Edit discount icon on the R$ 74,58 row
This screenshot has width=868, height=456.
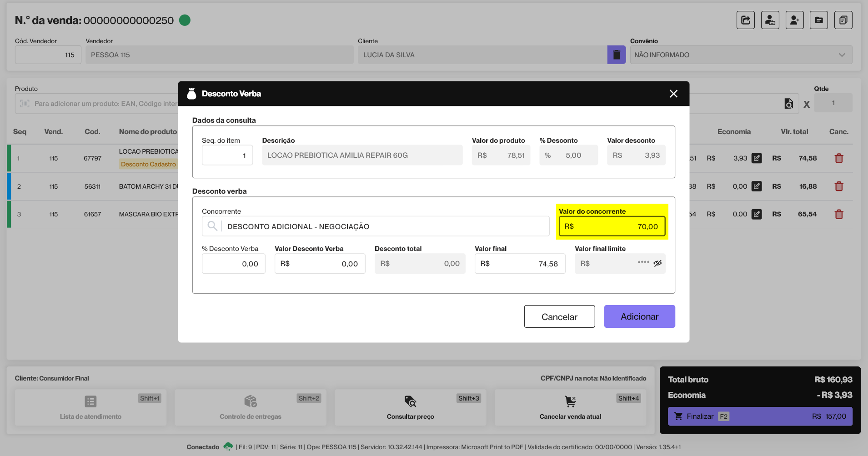coord(756,158)
